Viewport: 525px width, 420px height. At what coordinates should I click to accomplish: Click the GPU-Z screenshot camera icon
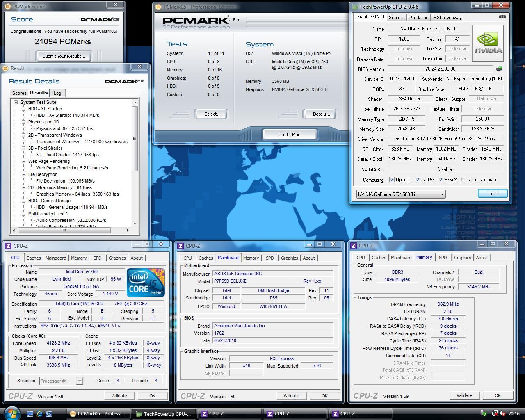pyautogui.click(x=502, y=17)
